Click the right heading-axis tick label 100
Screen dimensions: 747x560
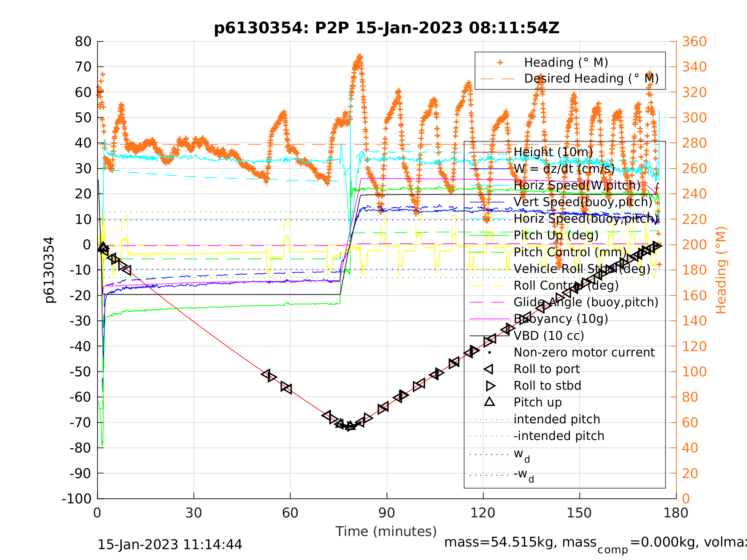point(694,372)
